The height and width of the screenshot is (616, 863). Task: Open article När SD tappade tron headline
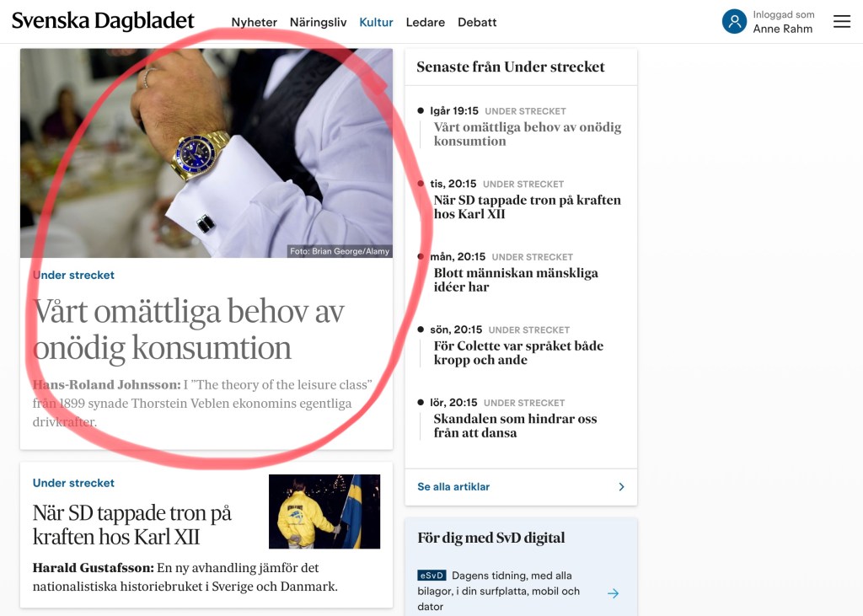click(x=131, y=525)
